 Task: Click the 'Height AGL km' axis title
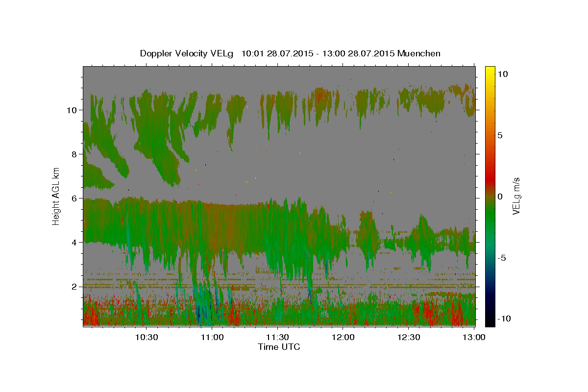click(x=56, y=196)
